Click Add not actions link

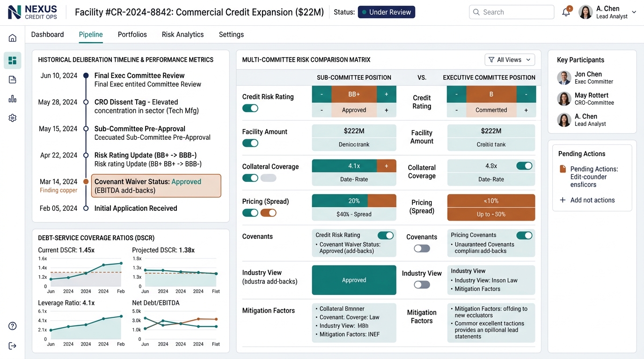coord(593,200)
